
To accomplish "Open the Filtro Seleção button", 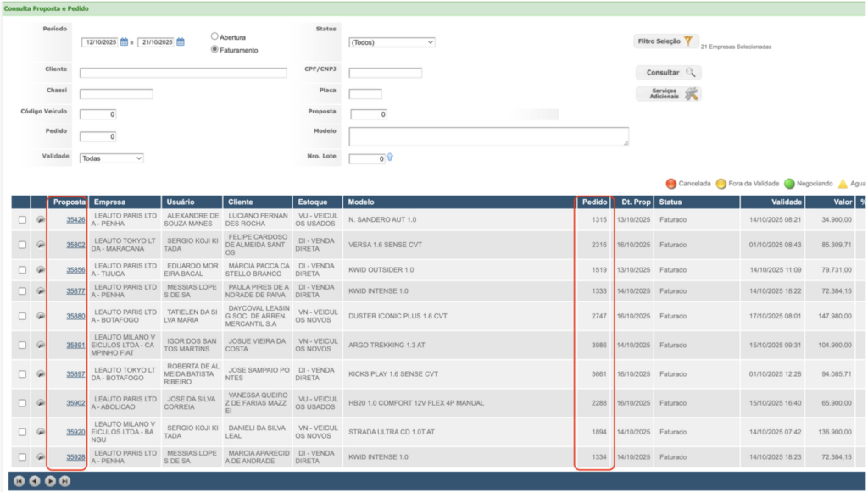I will 666,41.
